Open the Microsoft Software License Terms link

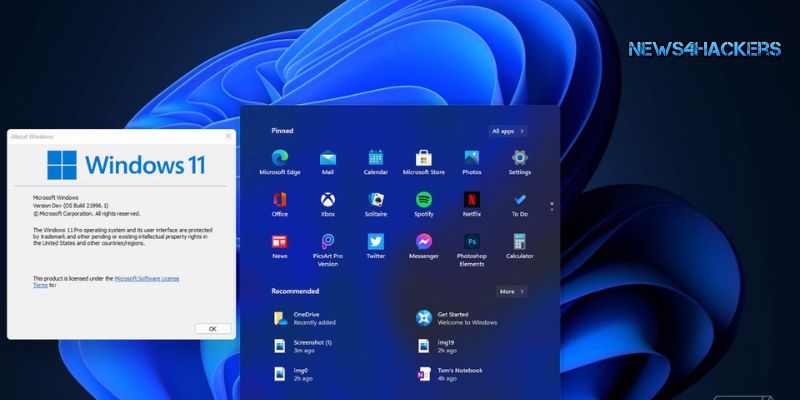(x=146, y=279)
